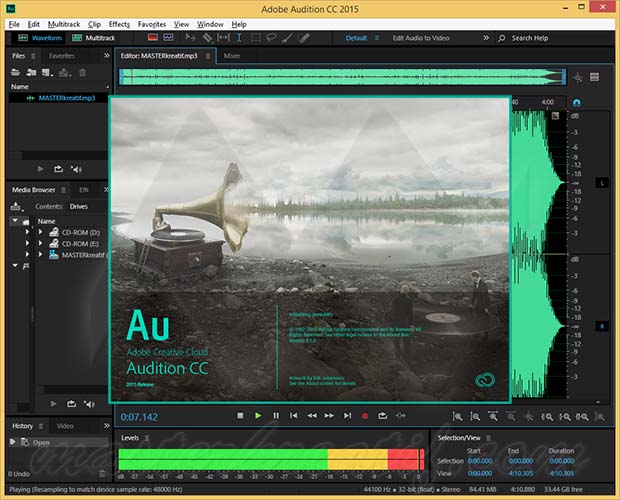Select MASTERkreatif.mp3 in Files panel
This screenshot has width=620, height=500.
click(x=67, y=98)
